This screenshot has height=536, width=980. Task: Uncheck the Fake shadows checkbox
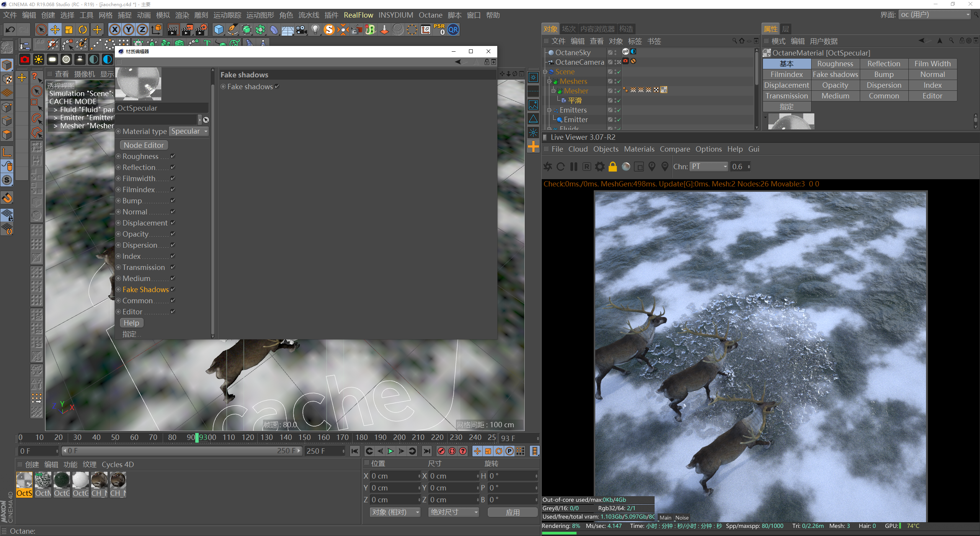click(x=277, y=87)
